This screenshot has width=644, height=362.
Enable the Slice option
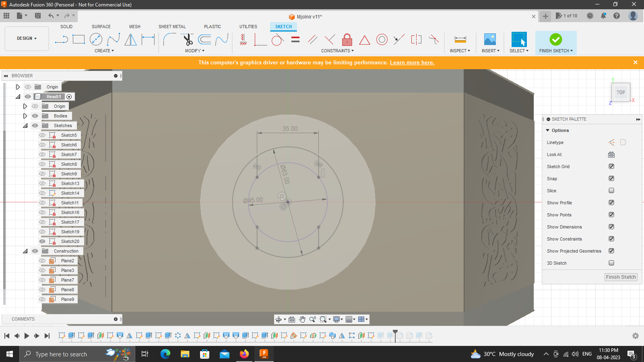(x=611, y=190)
